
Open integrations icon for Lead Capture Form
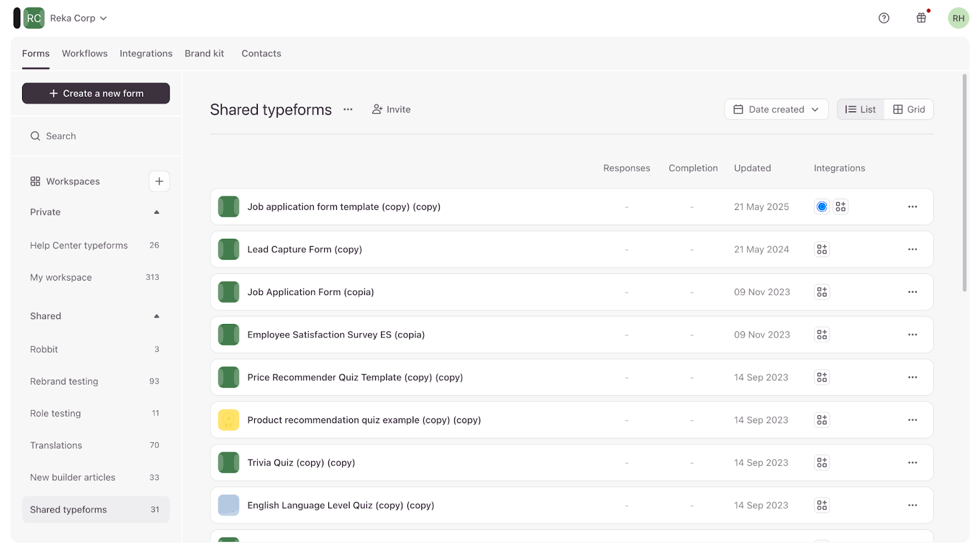[821, 250]
